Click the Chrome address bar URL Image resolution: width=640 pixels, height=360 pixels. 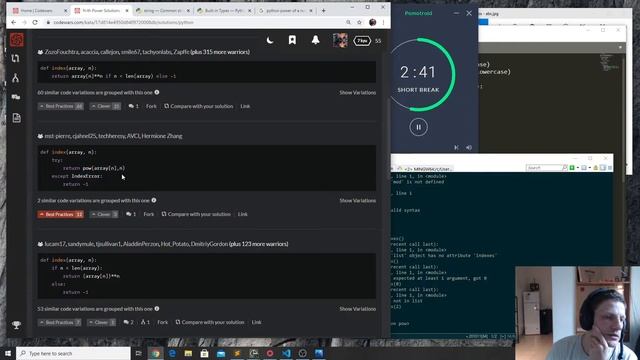click(x=124, y=22)
